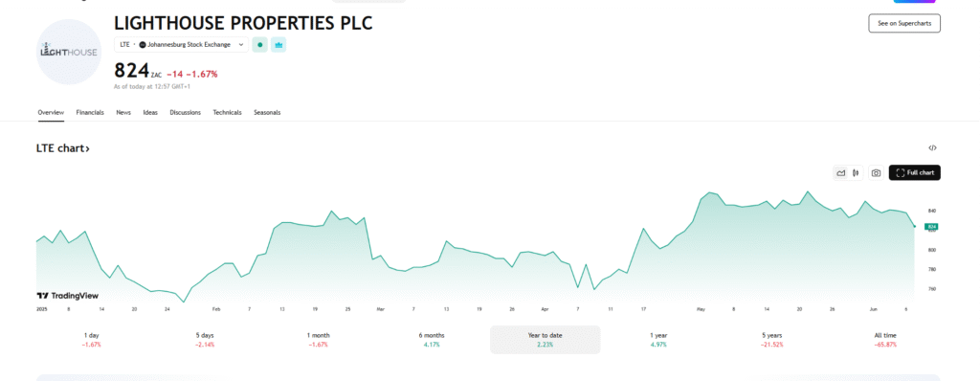This screenshot has height=381, width=980.
Task: Click the See on Supercharts button
Action: [x=904, y=23]
